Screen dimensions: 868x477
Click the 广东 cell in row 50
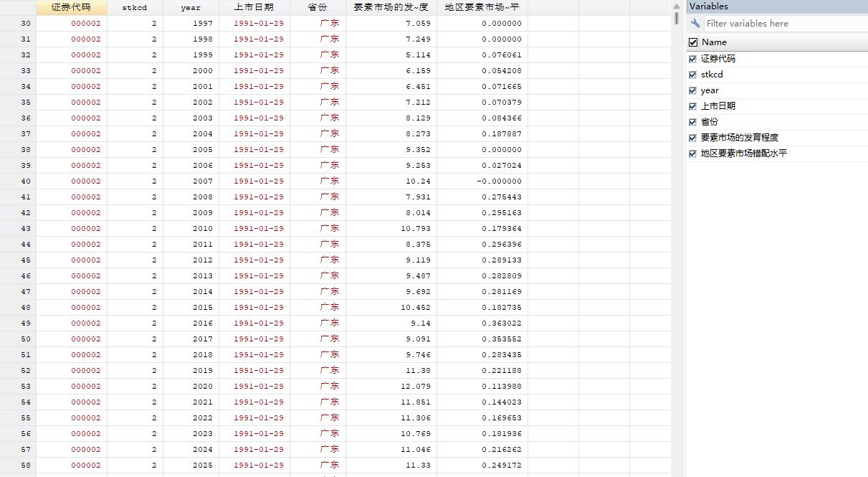click(318, 339)
